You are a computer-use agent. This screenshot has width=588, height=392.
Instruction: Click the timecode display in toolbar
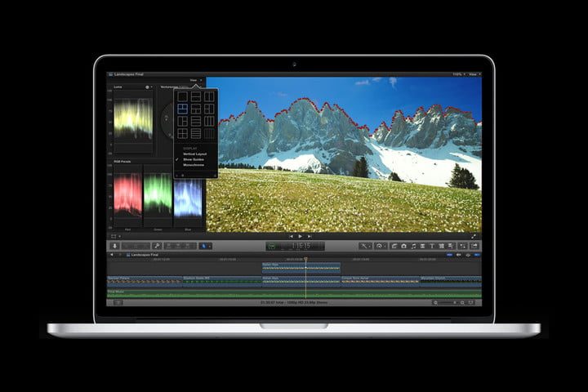point(302,246)
